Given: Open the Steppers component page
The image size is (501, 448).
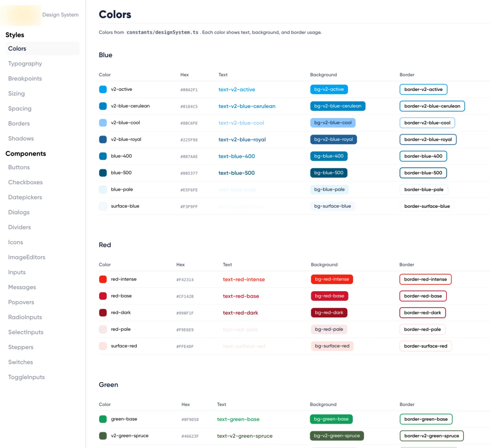Looking at the screenshot, I should pyautogui.click(x=21, y=347).
